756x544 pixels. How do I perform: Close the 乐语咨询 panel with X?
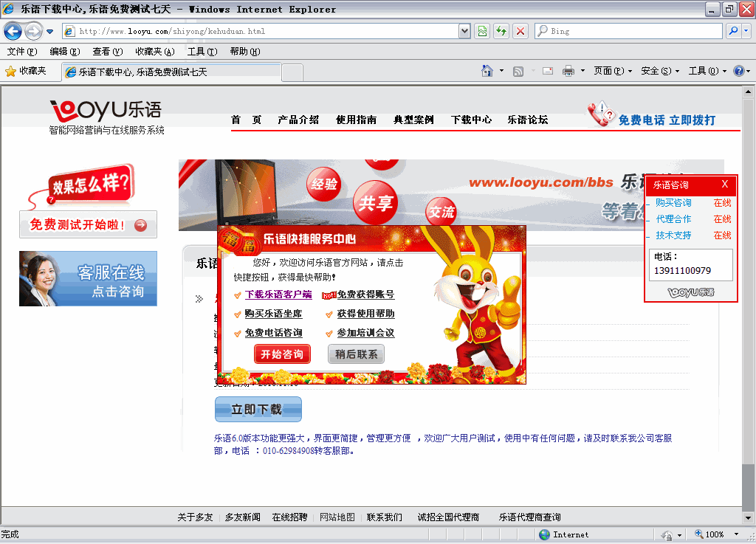[x=725, y=184]
